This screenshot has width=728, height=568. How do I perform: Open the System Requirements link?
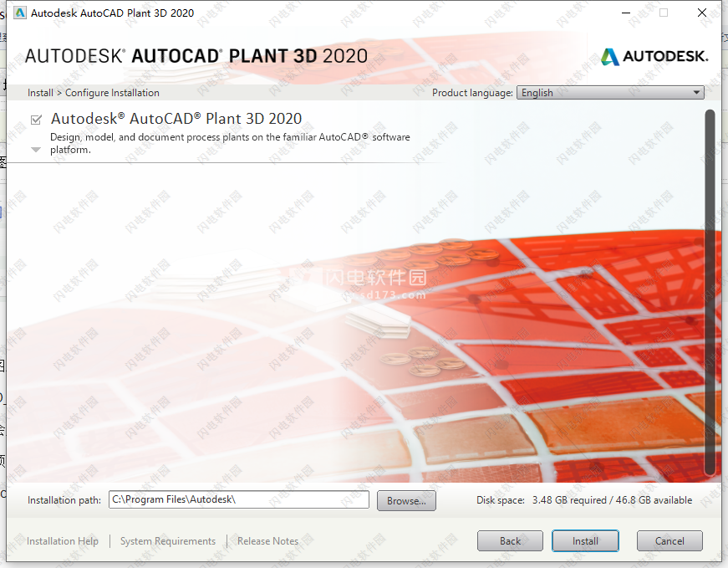(168, 541)
